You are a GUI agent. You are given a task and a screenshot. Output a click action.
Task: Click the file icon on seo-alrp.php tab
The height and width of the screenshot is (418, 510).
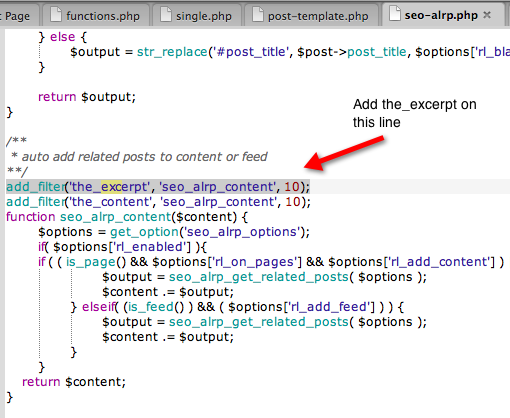[x=395, y=14]
